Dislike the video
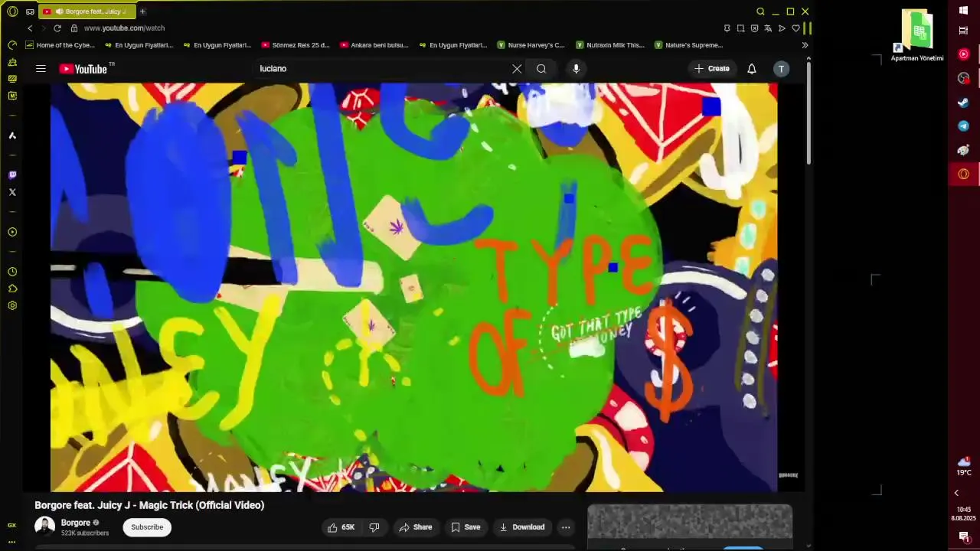Viewport: 980px width, 551px height. (374, 527)
